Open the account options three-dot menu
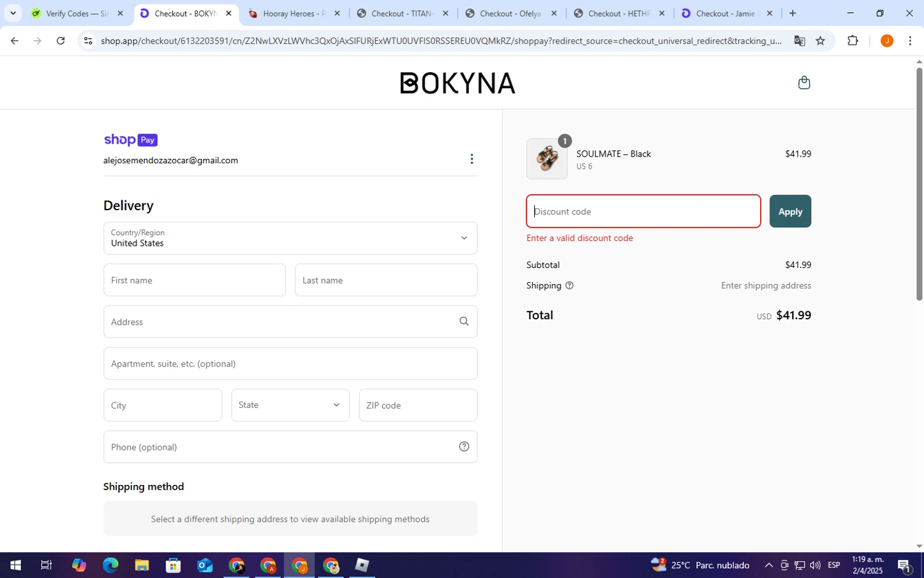Image resolution: width=924 pixels, height=578 pixels. pyautogui.click(x=472, y=159)
